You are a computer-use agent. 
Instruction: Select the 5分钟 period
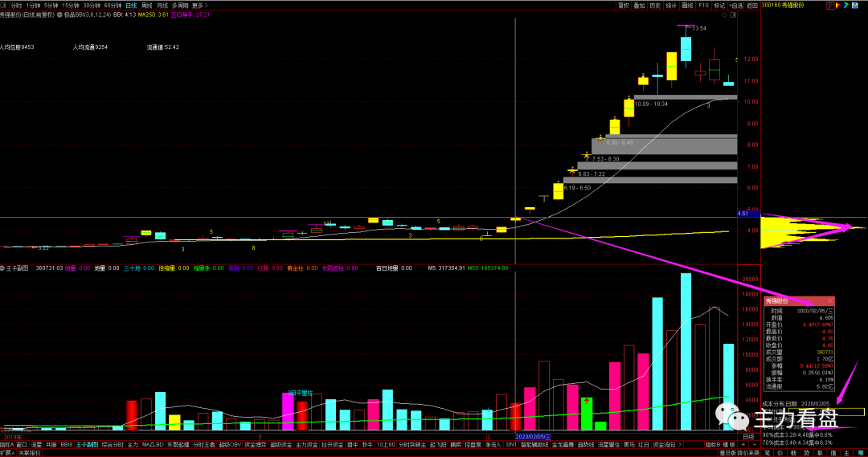tap(51, 6)
